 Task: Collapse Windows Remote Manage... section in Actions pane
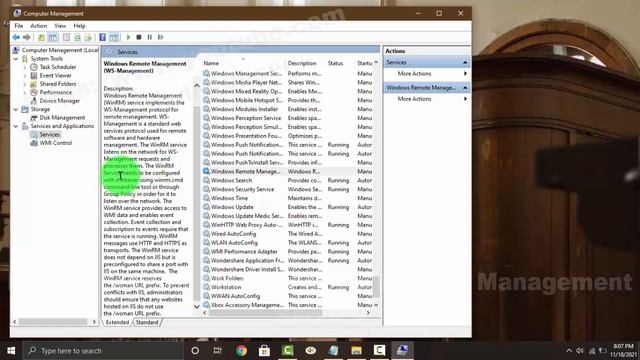point(465,88)
